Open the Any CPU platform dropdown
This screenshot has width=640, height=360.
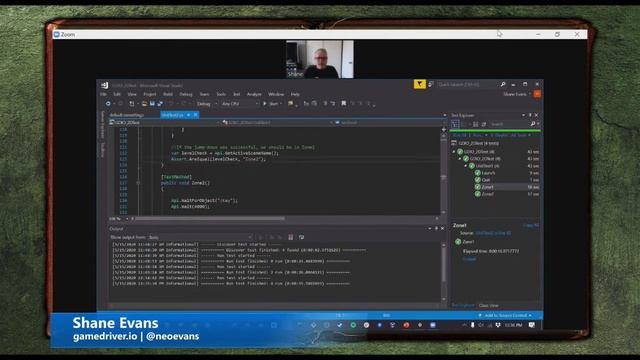(240, 104)
